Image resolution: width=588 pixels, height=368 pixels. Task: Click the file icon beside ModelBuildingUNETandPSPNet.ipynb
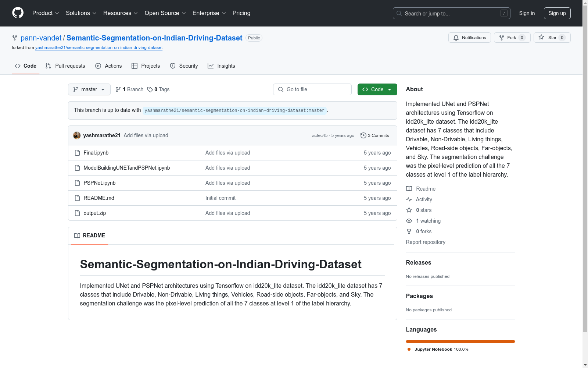(x=77, y=168)
